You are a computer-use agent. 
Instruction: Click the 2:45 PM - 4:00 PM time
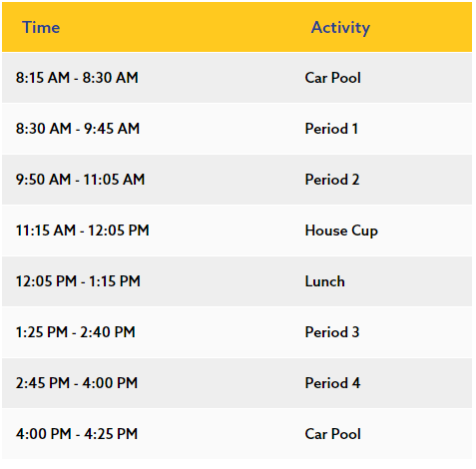pos(77,383)
